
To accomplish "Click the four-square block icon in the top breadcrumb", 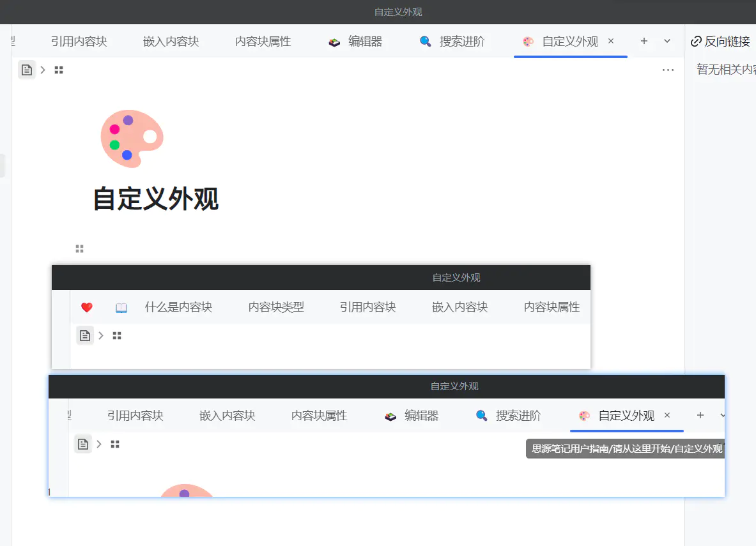I will pos(59,70).
